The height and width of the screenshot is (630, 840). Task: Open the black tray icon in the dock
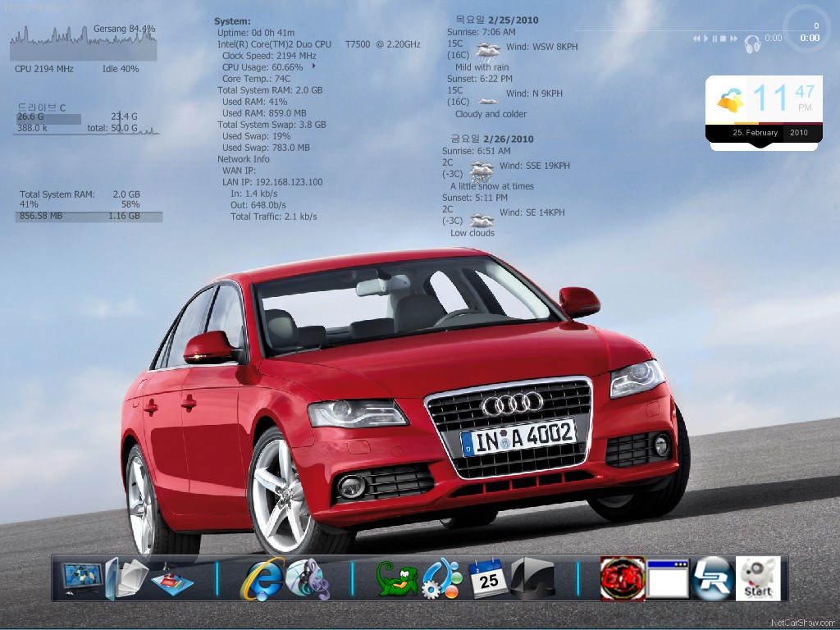tap(532, 578)
